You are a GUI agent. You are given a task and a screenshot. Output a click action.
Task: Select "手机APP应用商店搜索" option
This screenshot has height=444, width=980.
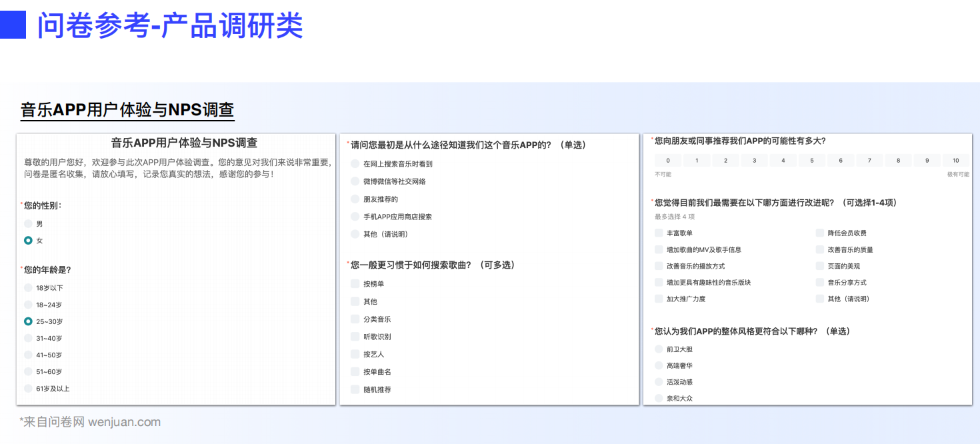[x=354, y=216]
